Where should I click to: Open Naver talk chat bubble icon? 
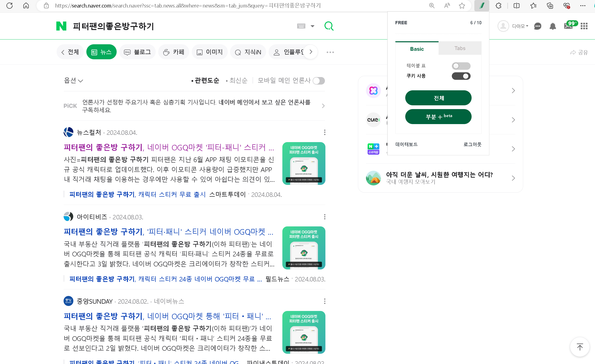pyautogui.click(x=538, y=26)
